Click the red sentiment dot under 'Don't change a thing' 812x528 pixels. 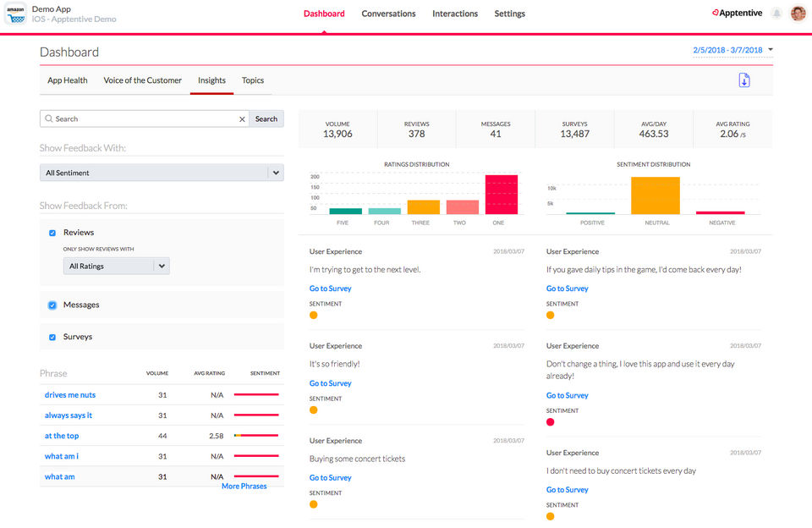(x=551, y=422)
